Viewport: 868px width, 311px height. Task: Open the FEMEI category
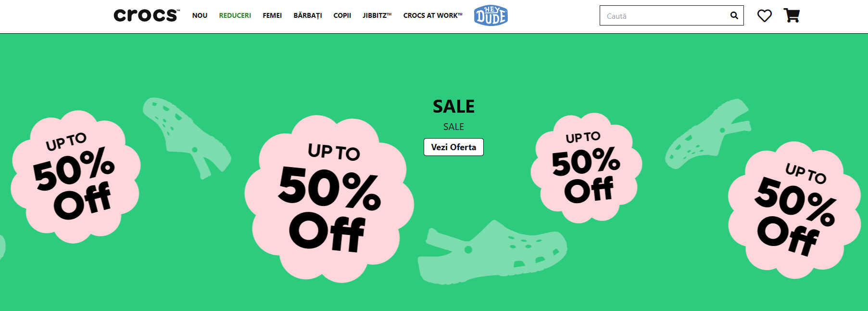click(272, 15)
